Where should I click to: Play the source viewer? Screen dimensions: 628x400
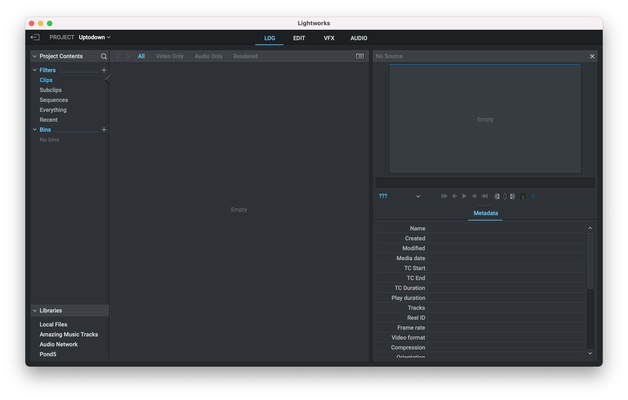[x=464, y=196]
